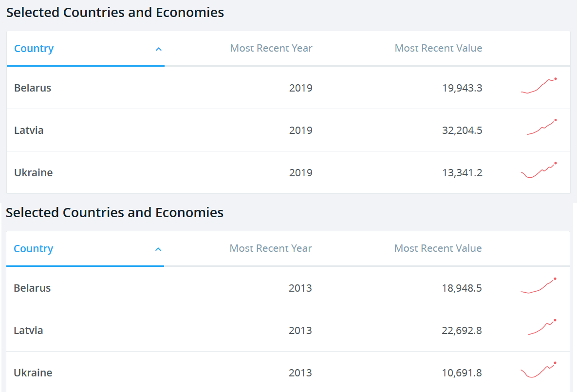Open Belarus in the bottom table
The width and height of the screenshot is (577, 392).
(33, 288)
